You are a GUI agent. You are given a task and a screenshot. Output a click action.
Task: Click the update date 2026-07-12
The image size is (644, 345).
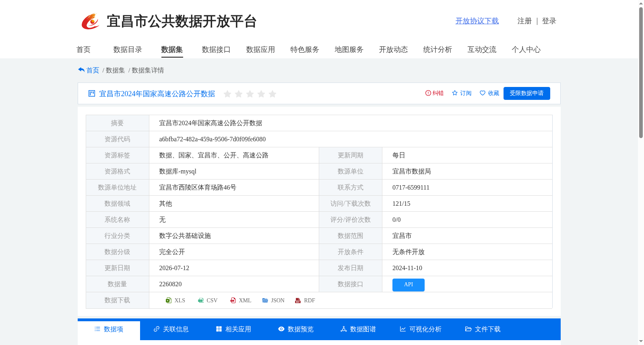[174, 268]
